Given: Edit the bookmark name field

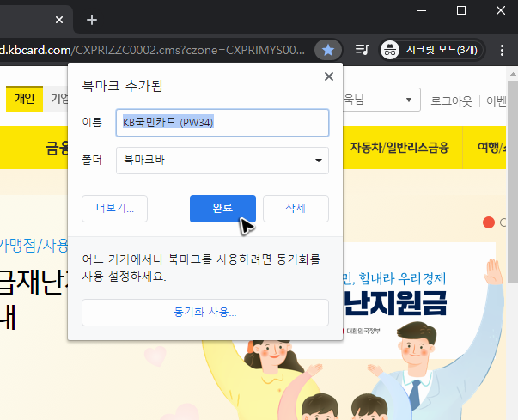Looking at the screenshot, I should 222,123.
